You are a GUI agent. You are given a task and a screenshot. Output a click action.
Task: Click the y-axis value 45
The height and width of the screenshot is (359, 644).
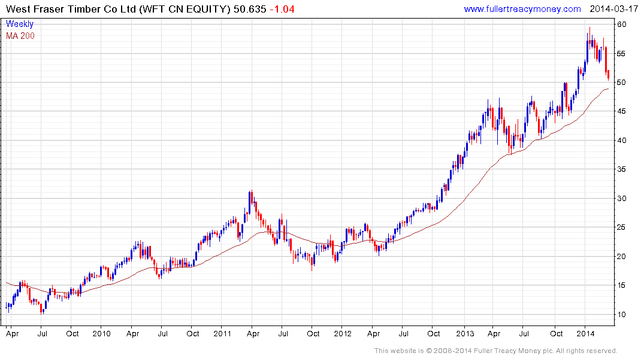pos(622,111)
